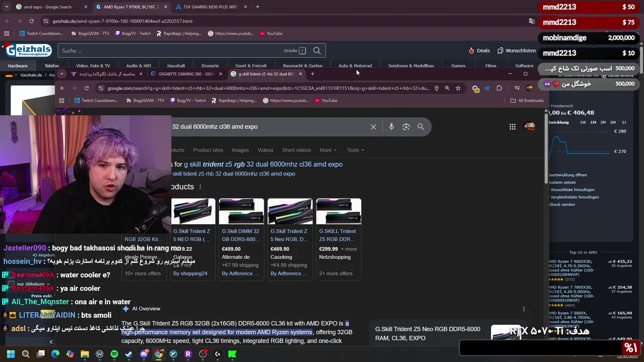Click 'Wunschliste hinzufügen' link
Image resolution: width=644 pixels, height=362 pixels.
pyautogui.click(x=572, y=190)
